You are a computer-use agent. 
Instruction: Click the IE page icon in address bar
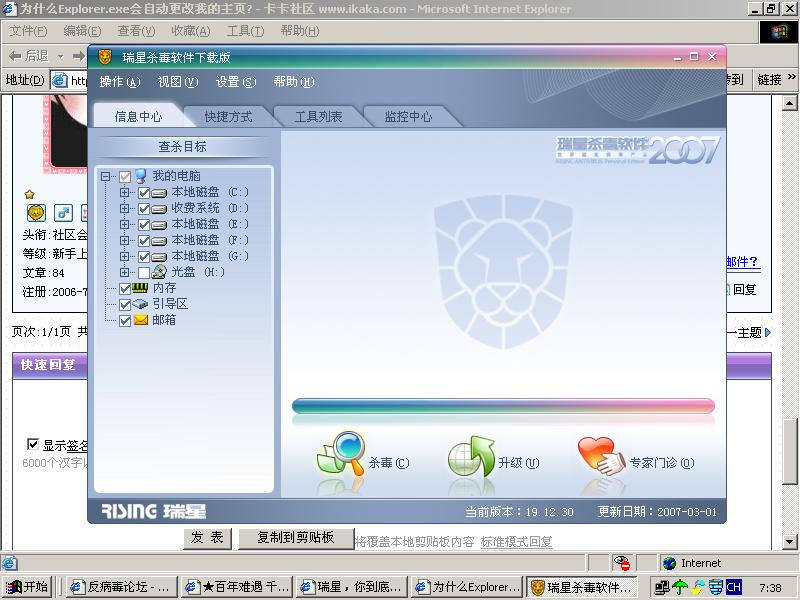click(60, 80)
